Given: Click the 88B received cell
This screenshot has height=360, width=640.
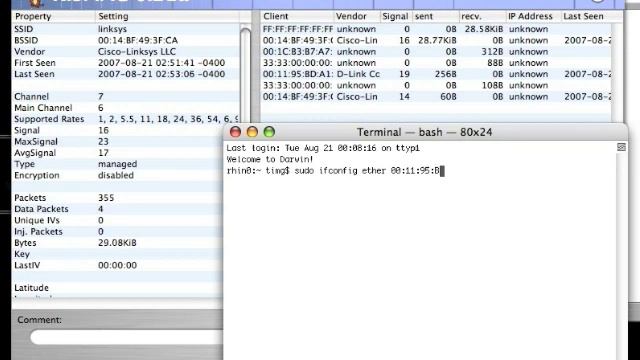Looking at the screenshot, I should (495, 63).
